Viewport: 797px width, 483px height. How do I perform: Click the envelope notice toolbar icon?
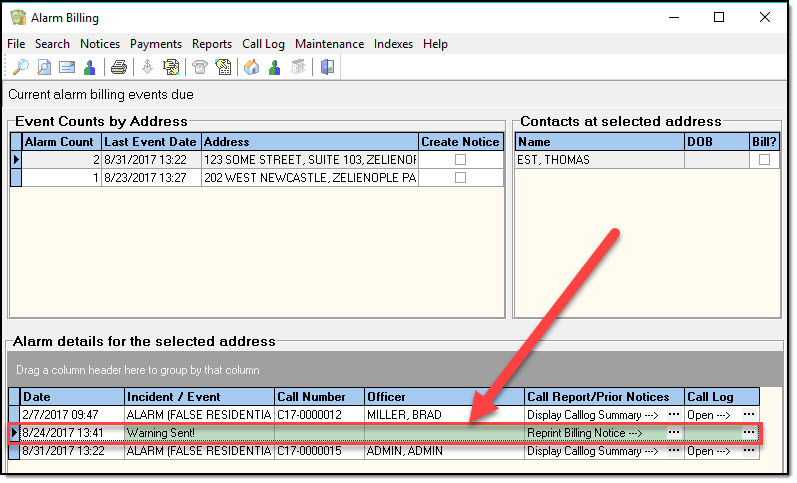pos(67,68)
